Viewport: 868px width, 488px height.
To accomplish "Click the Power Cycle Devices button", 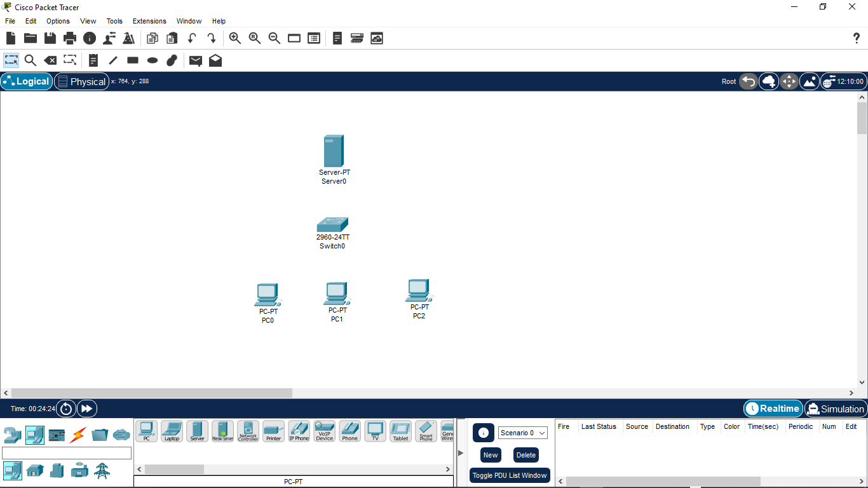I will 66,409.
